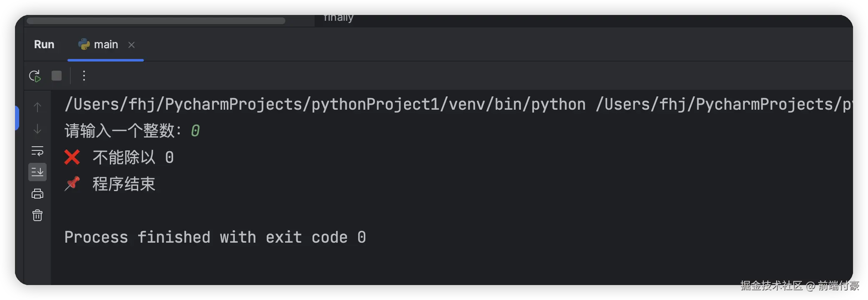868x300 pixels.
Task: Toggle scroll to end of console
Action: coord(37,172)
